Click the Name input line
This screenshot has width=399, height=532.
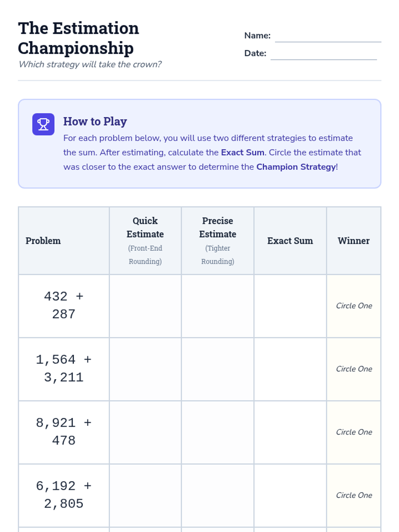[328, 37]
